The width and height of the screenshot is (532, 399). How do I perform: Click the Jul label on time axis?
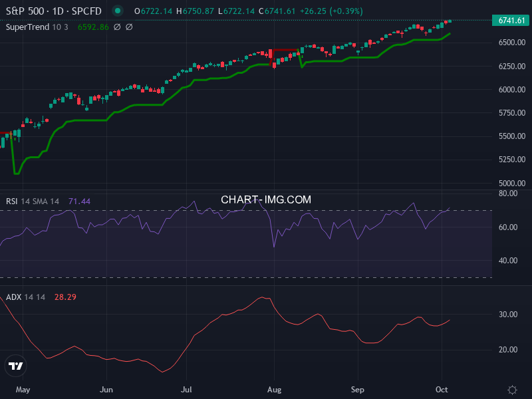[187, 390]
